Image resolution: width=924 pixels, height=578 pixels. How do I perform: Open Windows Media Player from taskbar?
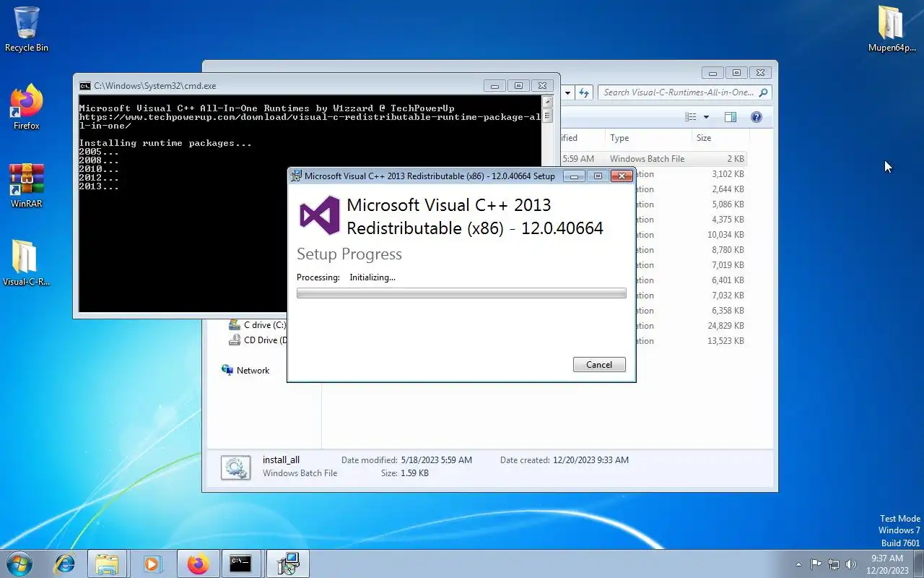point(152,564)
